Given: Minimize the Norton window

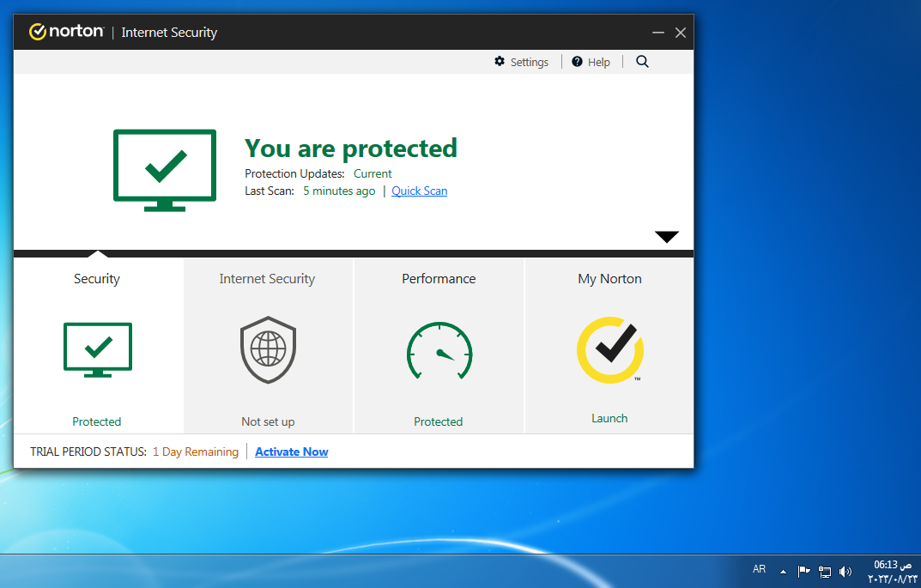Looking at the screenshot, I should [x=657, y=33].
